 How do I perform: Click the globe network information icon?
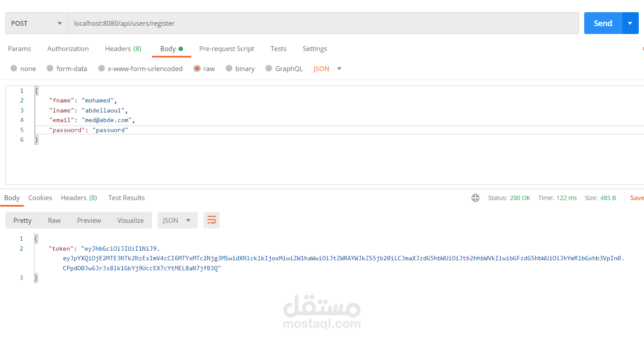coord(475,197)
